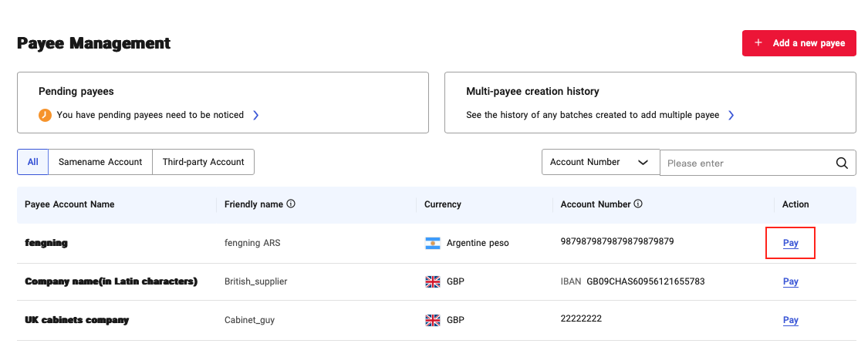Click Pay for British_supplier payee

pos(790,281)
